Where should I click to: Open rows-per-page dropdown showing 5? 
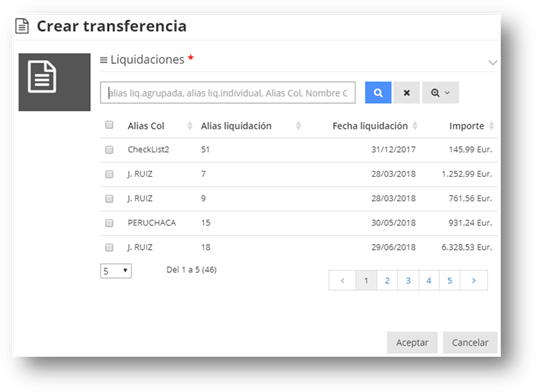pyautogui.click(x=116, y=271)
